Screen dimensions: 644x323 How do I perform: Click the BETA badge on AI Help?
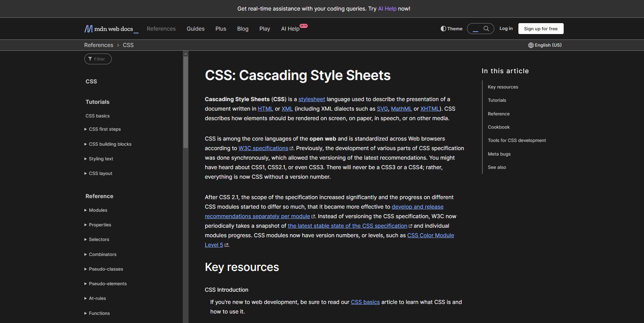[304, 26]
